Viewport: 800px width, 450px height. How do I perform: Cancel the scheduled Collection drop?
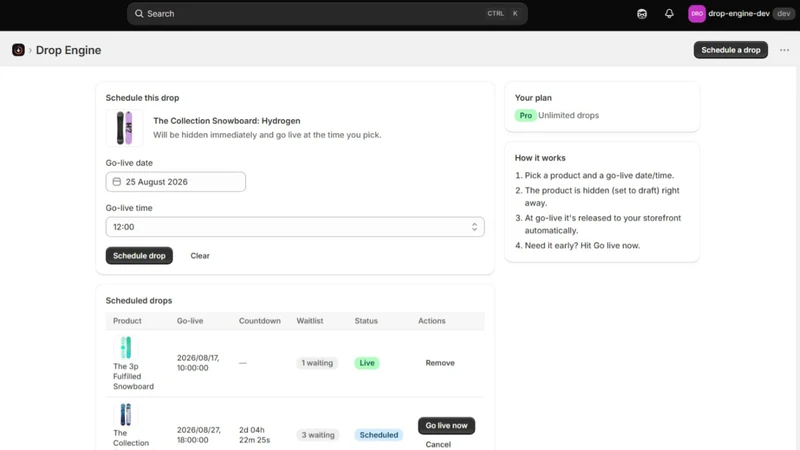438,444
